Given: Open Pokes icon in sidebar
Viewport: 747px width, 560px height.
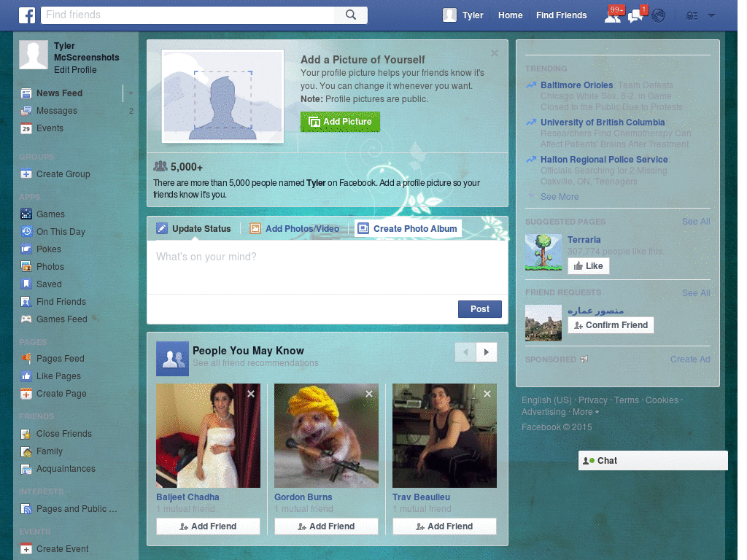Looking at the screenshot, I should coord(26,249).
